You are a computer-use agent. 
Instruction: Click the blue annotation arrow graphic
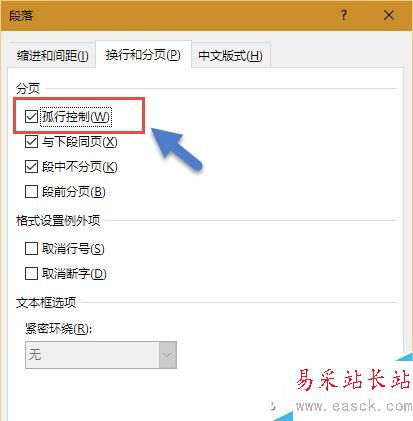176,149
